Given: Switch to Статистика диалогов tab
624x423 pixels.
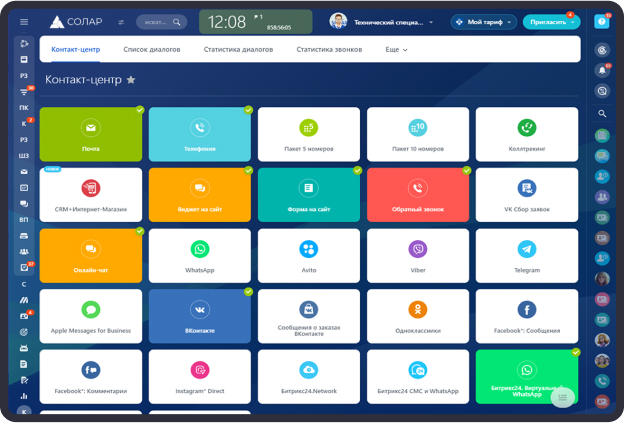Looking at the screenshot, I should pos(238,50).
